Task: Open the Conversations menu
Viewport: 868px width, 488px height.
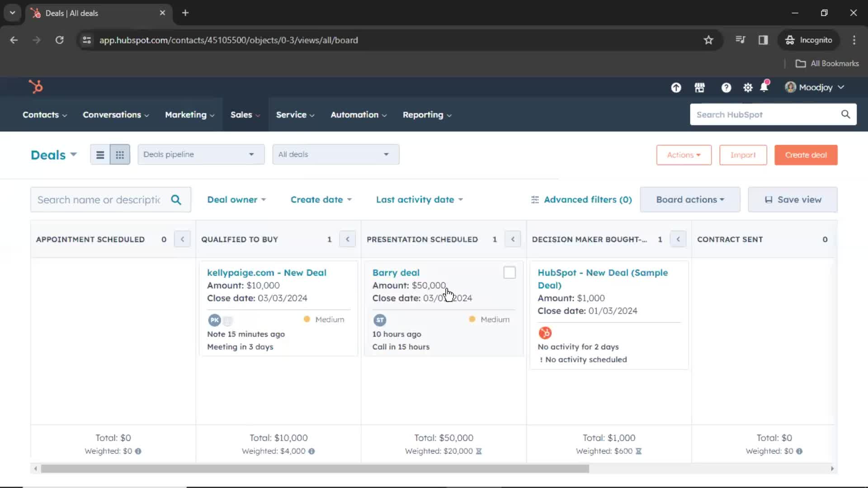Action: pyautogui.click(x=116, y=115)
